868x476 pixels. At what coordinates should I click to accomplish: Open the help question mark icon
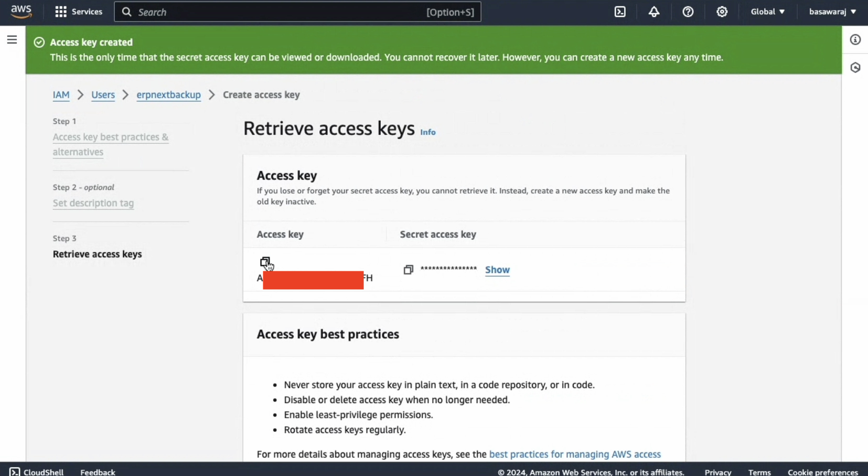688,12
